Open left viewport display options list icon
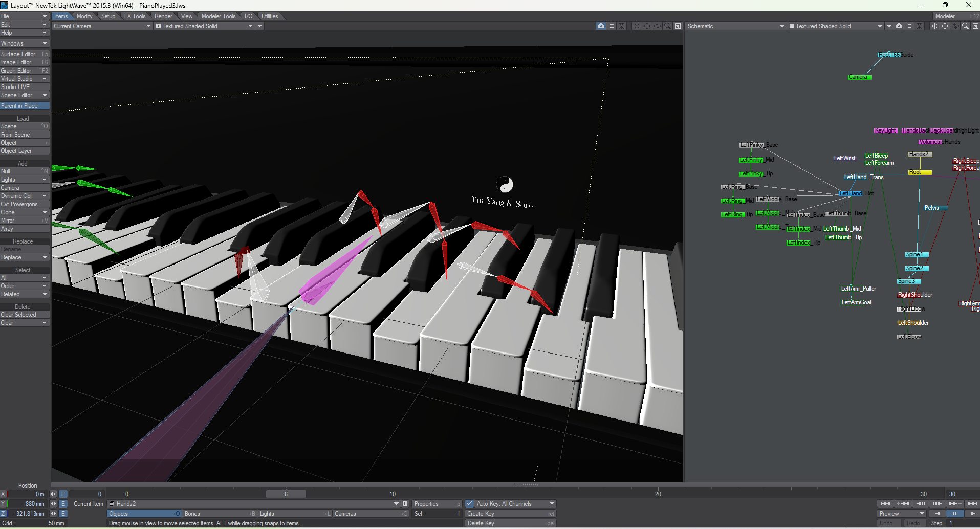The width and height of the screenshot is (980, 529). coord(611,26)
